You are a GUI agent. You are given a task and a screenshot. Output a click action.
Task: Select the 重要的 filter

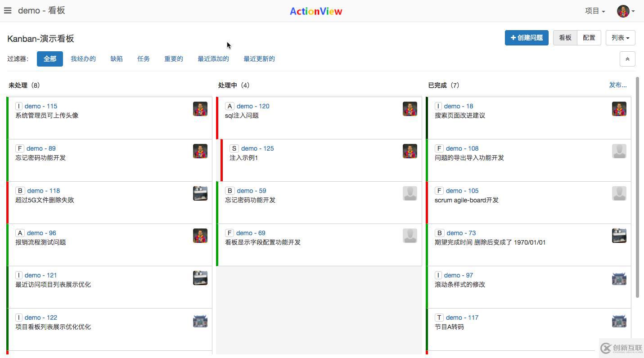[174, 59]
